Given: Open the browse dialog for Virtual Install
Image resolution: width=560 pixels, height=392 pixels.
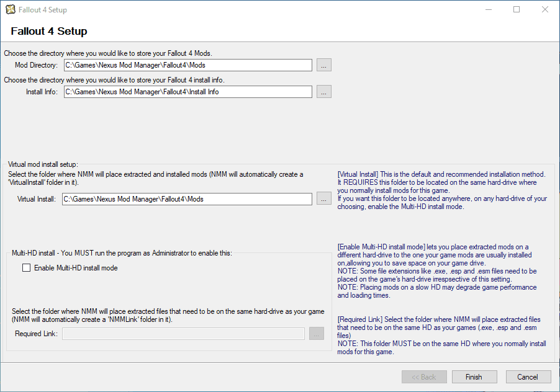Looking at the screenshot, I should coord(323,198).
